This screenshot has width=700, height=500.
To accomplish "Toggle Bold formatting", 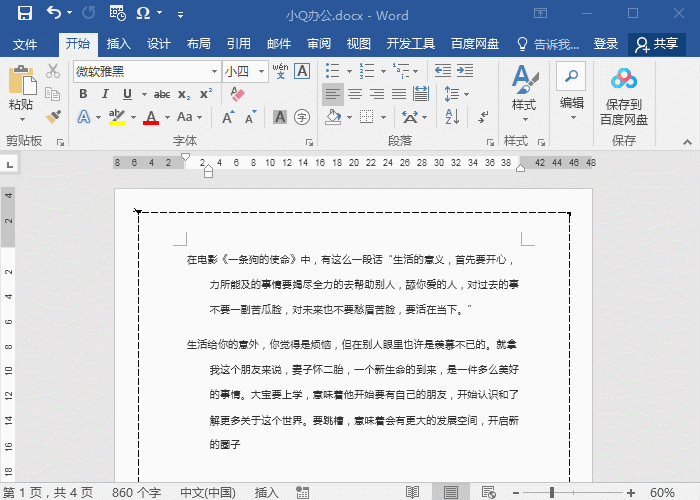I will coord(84,94).
